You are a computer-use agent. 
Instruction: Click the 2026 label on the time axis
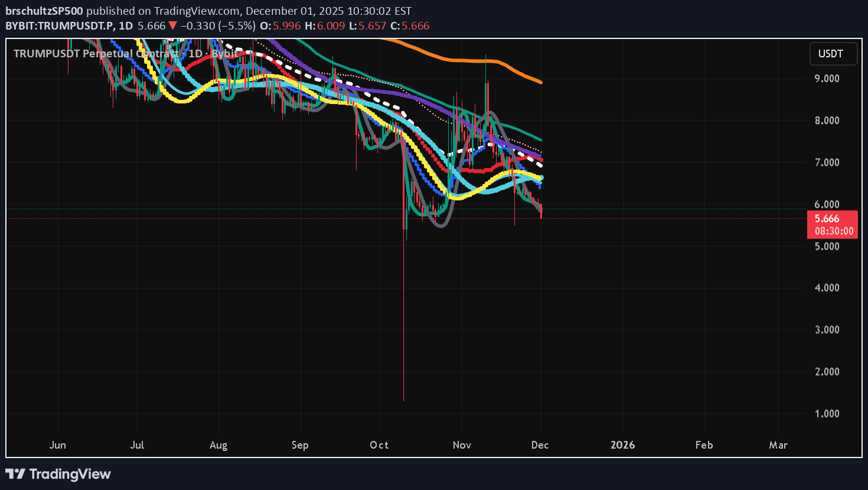622,445
